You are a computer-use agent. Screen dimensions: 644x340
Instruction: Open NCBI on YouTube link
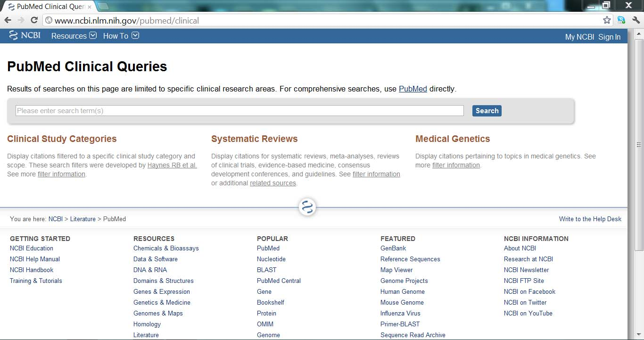tap(528, 313)
